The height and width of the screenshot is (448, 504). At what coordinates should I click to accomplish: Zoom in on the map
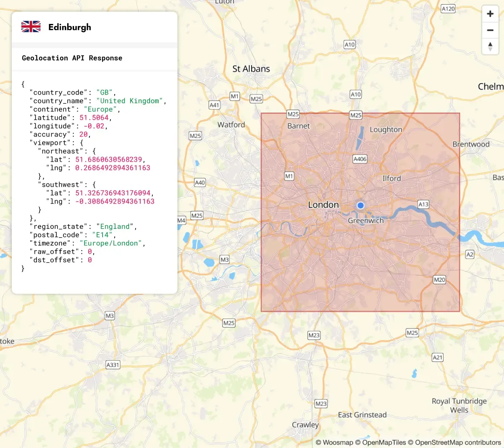tap(490, 14)
